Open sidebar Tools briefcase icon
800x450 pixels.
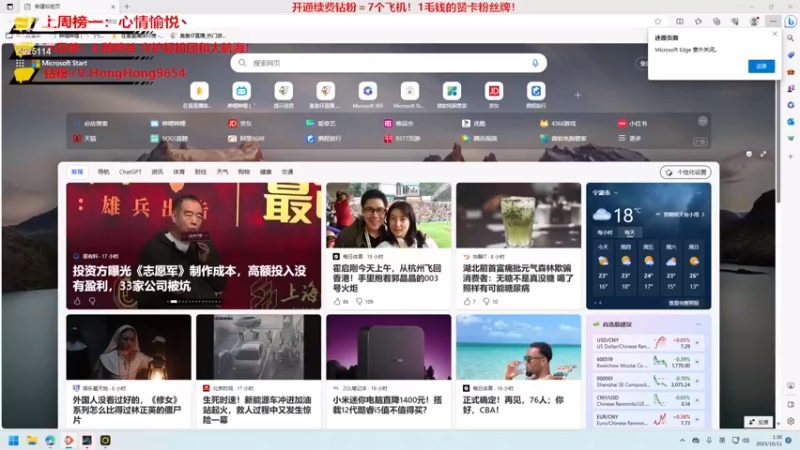coord(791,72)
